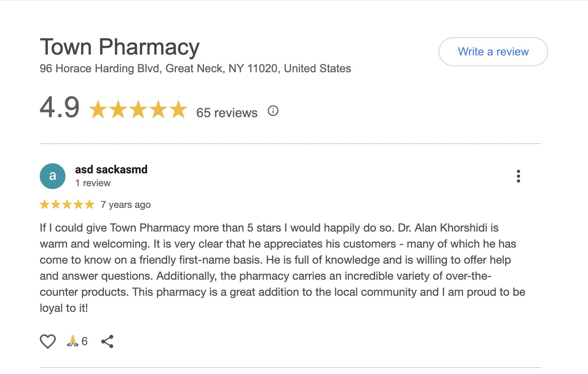Click the review's small five-star rating
The height and width of the screenshot is (374, 588).
67,205
